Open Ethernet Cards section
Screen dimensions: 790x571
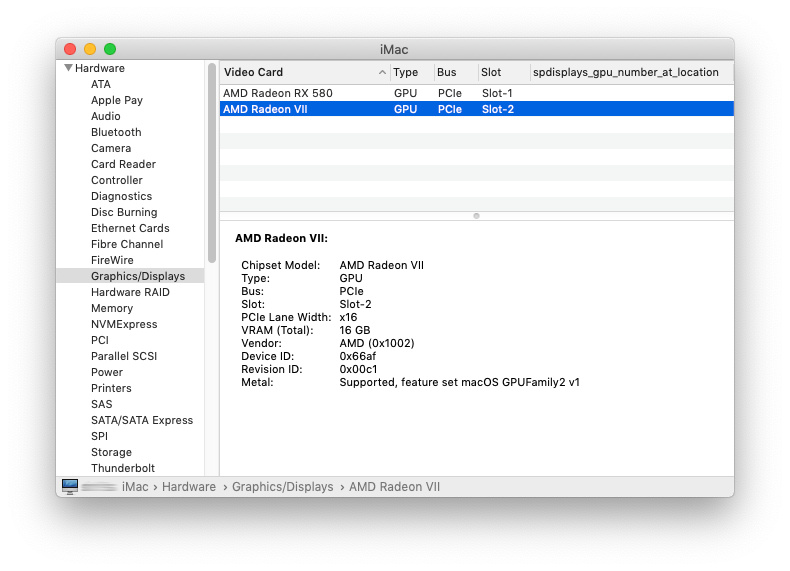click(x=130, y=228)
